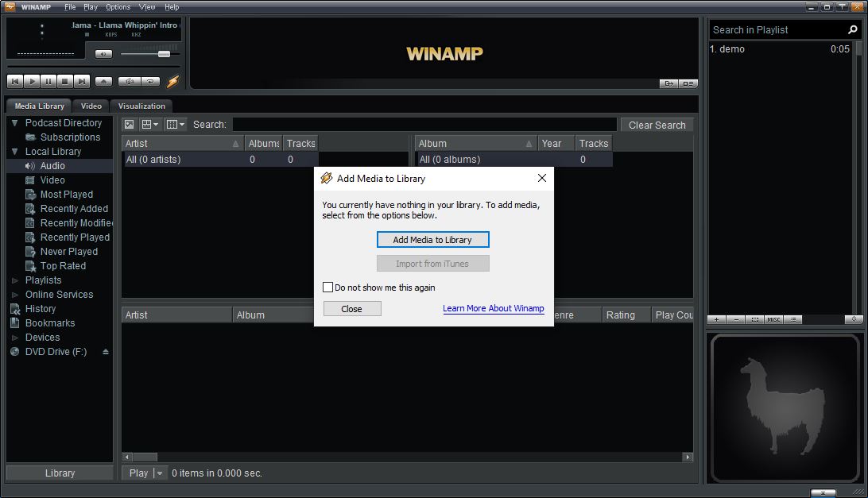This screenshot has height=498, width=868.
Task: Open the File menu
Action: pyautogui.click(x=70, y=7)
